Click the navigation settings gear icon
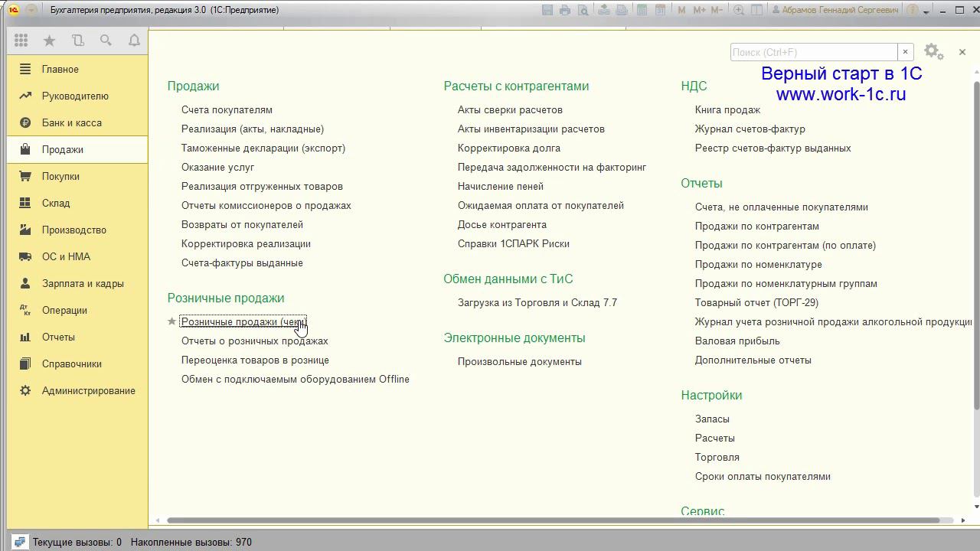Screen dimensions: 980x551 [933, 51]
